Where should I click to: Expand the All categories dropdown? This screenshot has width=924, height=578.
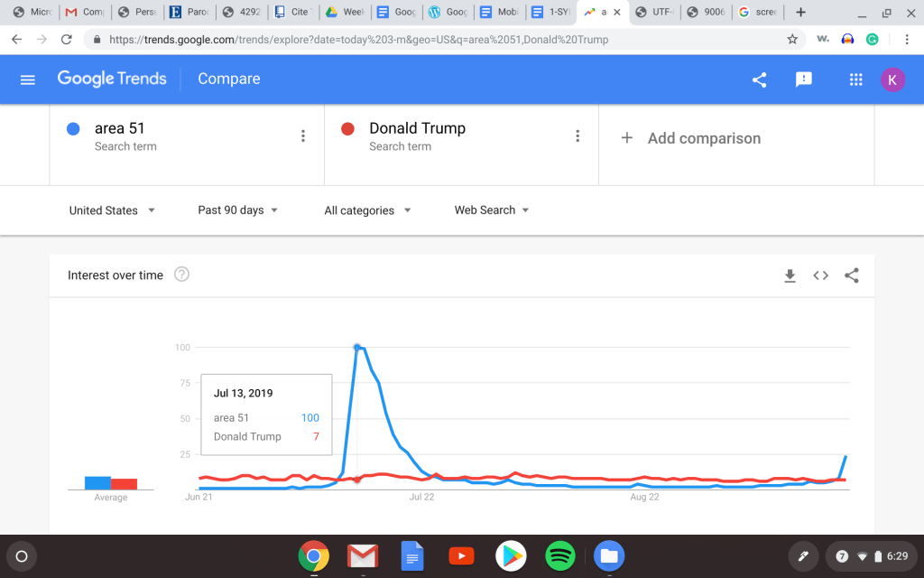pyautogui.click(x=367, y=210)
